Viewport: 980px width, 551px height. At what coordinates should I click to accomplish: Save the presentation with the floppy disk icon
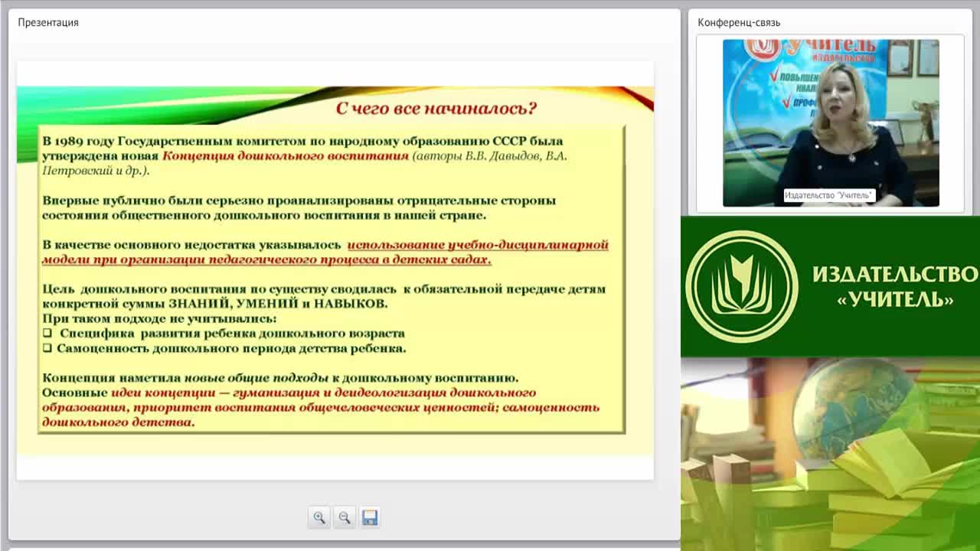[370, 517]
